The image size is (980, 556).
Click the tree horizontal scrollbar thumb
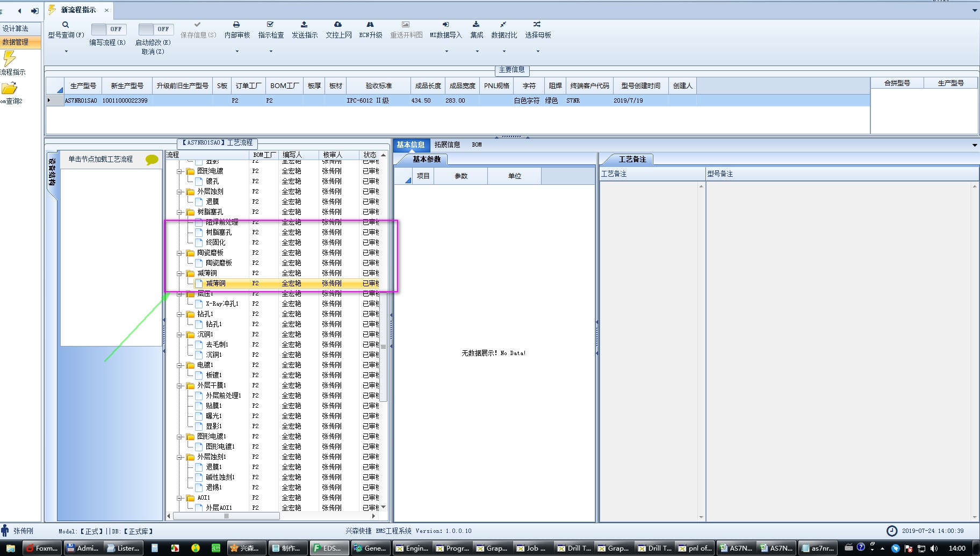click(x=226, y=516)
